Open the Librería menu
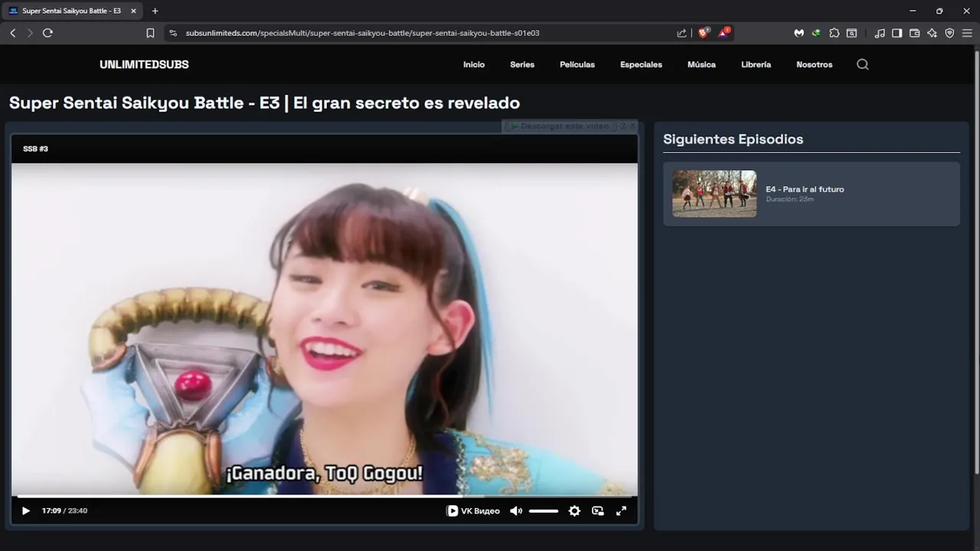980x551 pixels. pos(756,64)
